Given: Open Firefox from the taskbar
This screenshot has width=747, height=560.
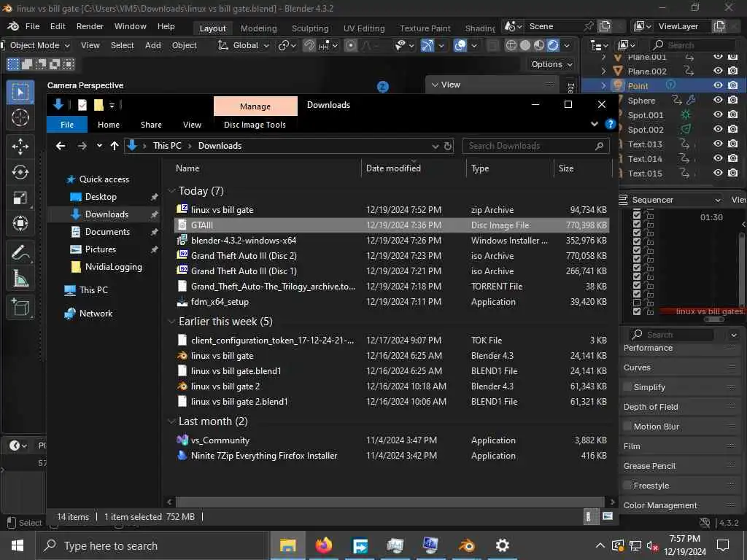Looking at the screenshot, I should tap(323, 545).
